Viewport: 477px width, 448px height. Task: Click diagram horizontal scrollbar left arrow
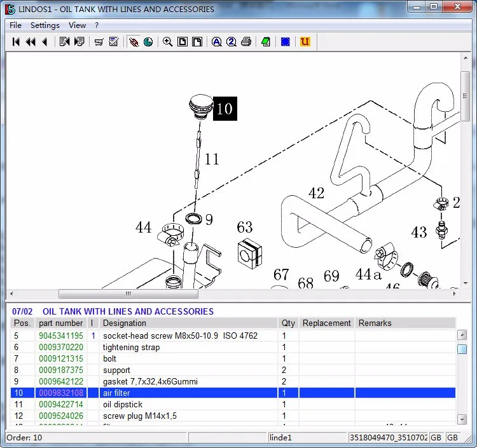11,294
